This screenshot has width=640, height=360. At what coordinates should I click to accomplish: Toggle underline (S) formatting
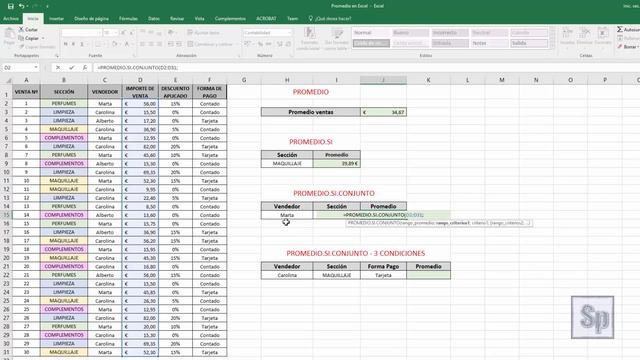click(82, 44)
